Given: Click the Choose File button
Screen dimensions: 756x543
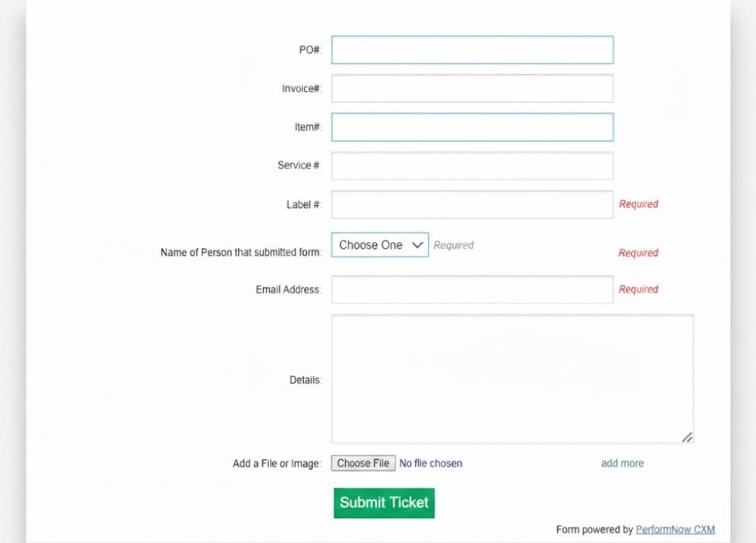Looking at the screenshot, I should click(x=363, y=463).
